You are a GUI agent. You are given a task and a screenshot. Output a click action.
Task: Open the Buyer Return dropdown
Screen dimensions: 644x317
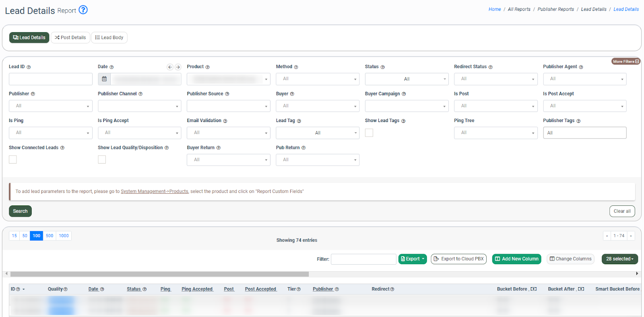(x=228, y=160)
